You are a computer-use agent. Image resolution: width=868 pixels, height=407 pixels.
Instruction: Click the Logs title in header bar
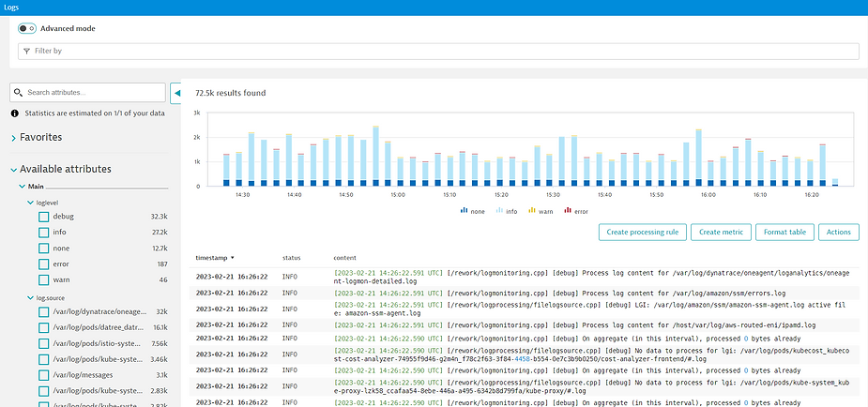[11, 8]
